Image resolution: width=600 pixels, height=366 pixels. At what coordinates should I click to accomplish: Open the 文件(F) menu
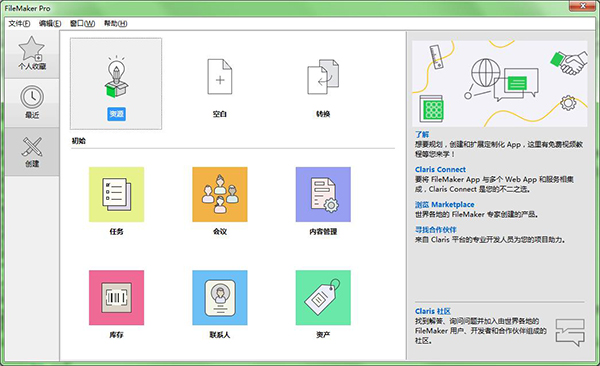point(19,23)
